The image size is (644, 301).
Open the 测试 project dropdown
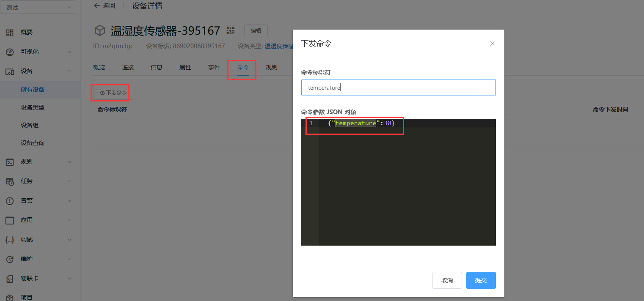[x=39, y=8]
